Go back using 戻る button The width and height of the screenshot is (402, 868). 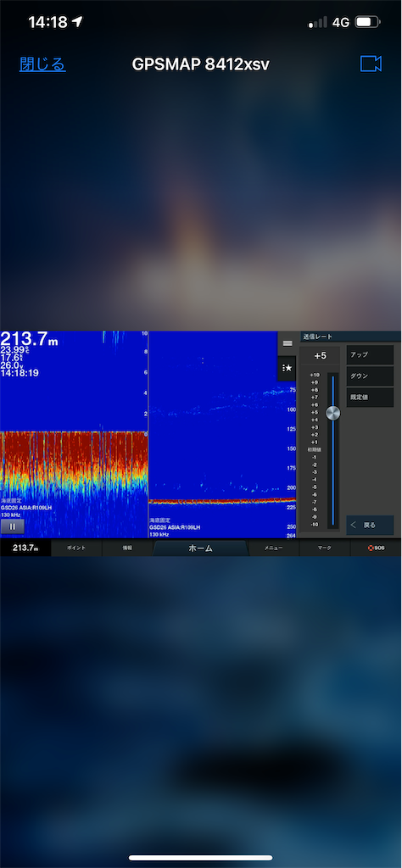pos(370,525)
